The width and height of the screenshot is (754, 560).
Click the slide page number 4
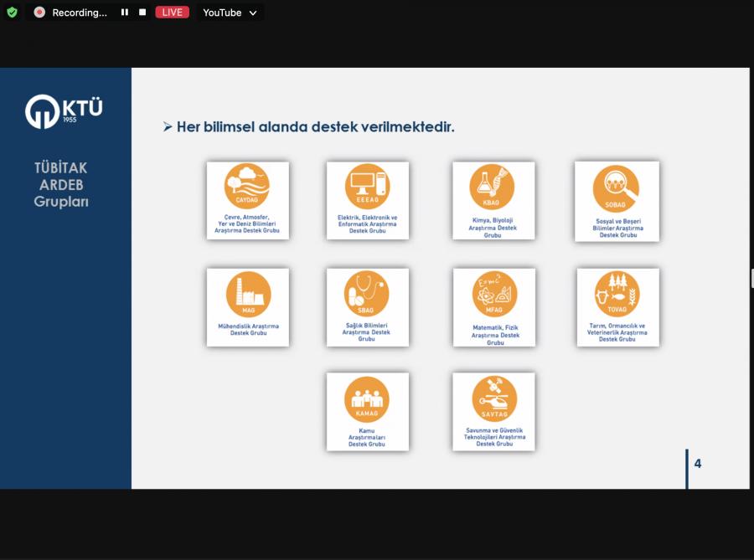[698, 464]
